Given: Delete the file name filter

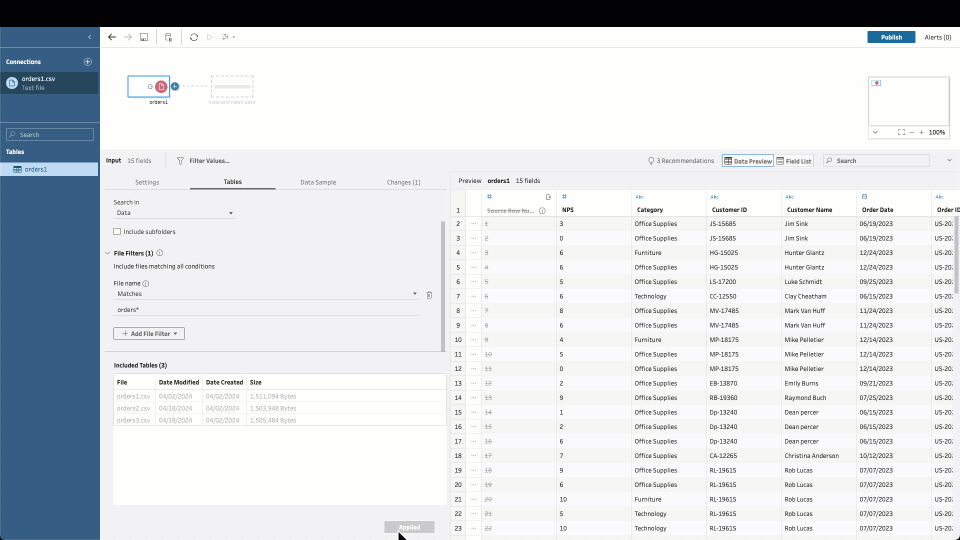Looking at the screenshot, I should click(429, 295).
